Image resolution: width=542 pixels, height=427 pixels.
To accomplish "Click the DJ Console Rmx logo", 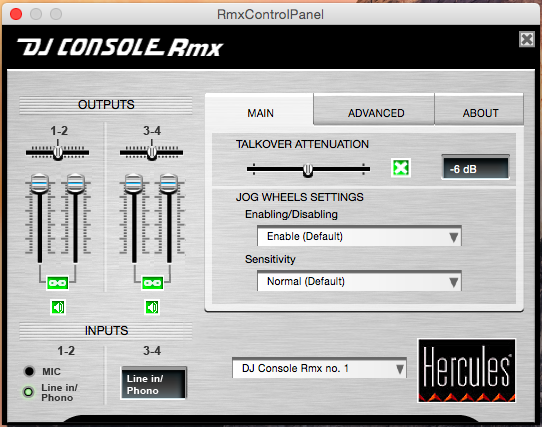I will 120,47.
